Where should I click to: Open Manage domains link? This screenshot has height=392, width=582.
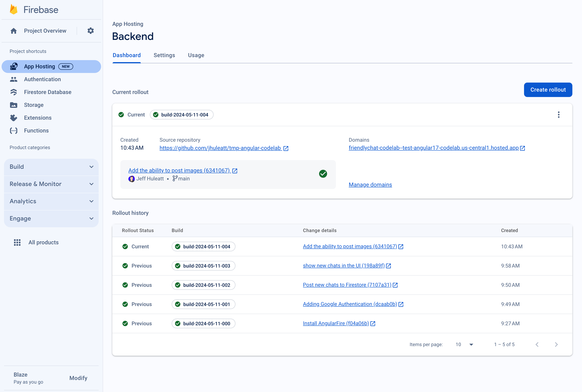pyautogui.click(x=370, y=184)
